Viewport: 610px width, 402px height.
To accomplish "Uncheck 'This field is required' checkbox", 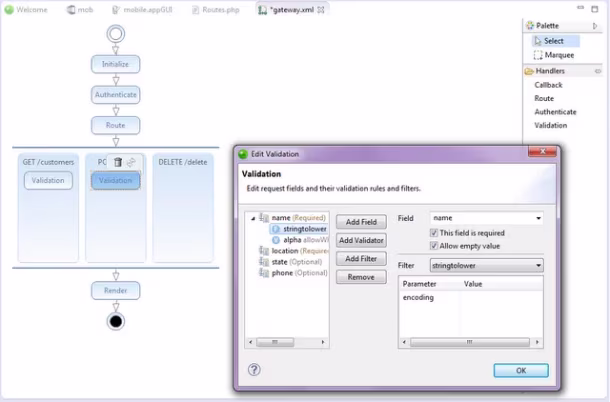I will tap(433, 233).
